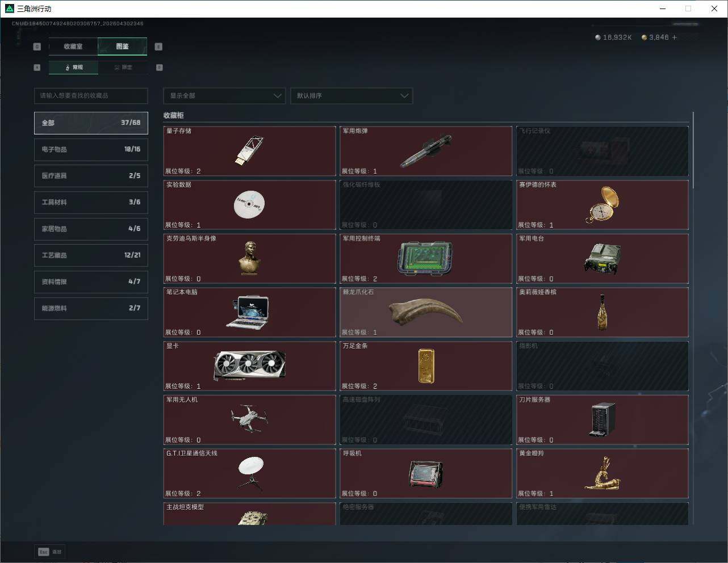Viewport: 728px width, 563px height.
Task: Select the 赛伊德的怀表 pocket watch
Action: pos(602,204)
